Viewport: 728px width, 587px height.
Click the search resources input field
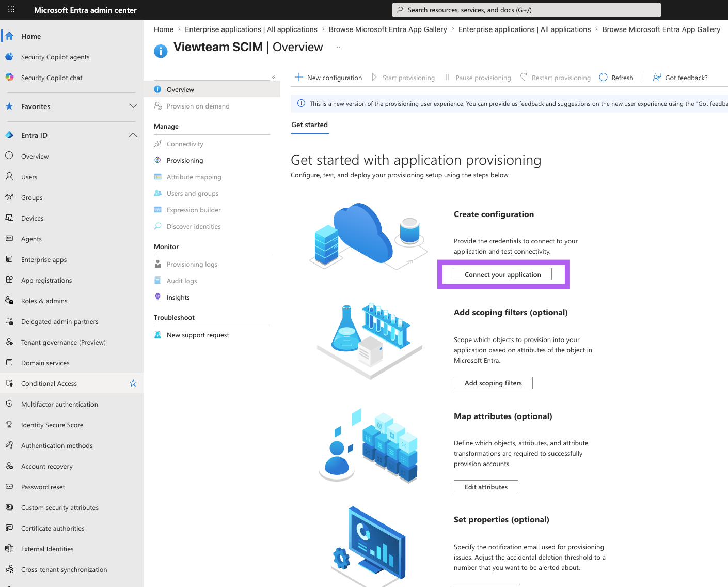tap(527, 10)
